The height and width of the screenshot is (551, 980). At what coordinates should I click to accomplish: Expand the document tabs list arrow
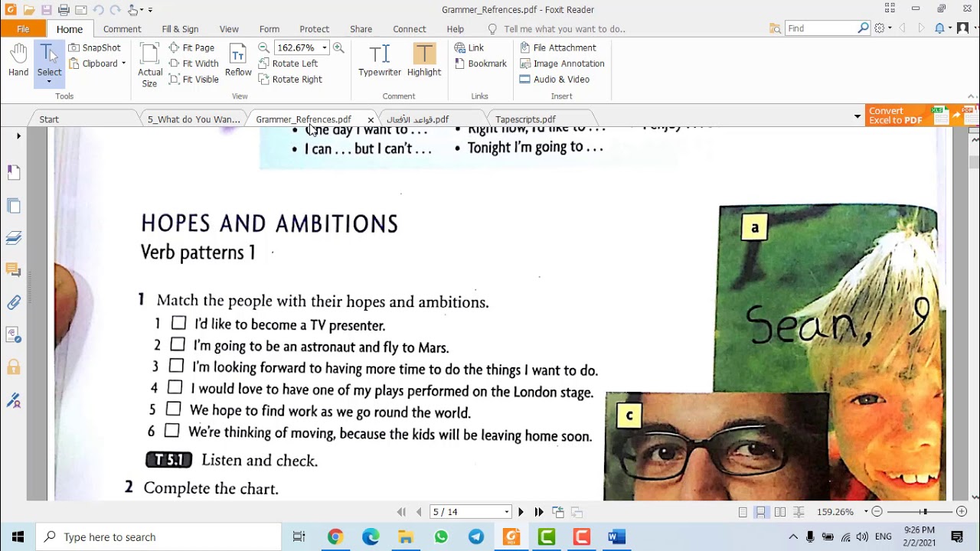point(857,116)
